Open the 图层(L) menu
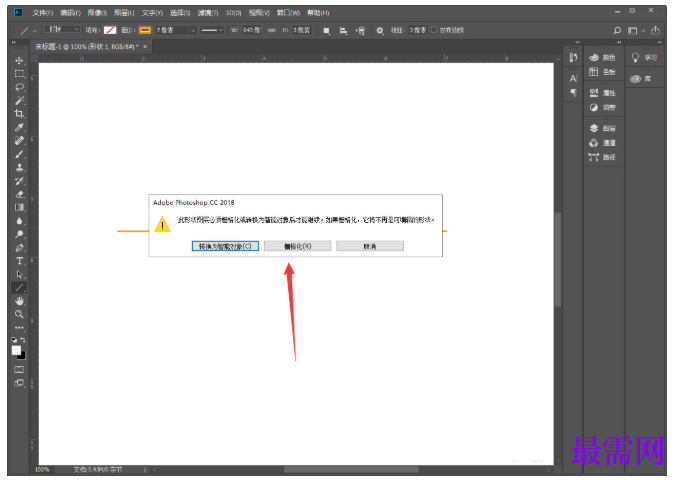Viewport: 683px width, 482px height. (x=124, y=13)
